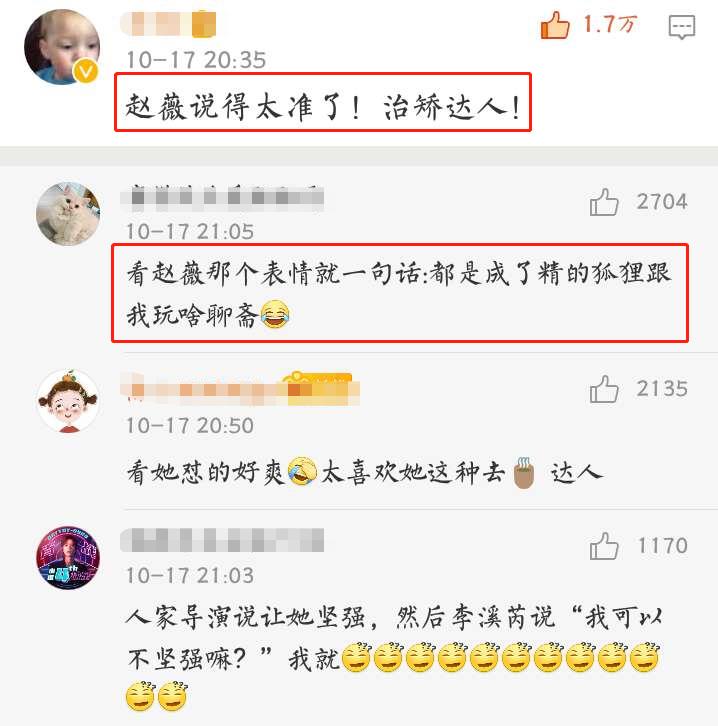
Task: Open the baby photo avatar profile
Action: coord(62,47)
